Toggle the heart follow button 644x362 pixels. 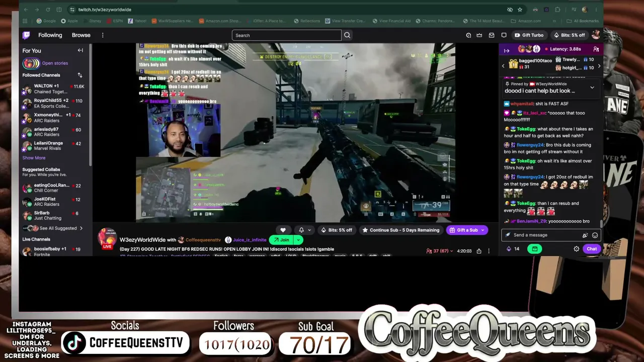tap(283, 230)
